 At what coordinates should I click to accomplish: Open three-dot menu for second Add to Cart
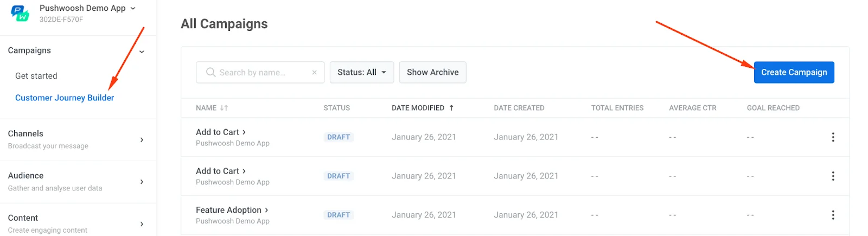[x=833, y=176]
